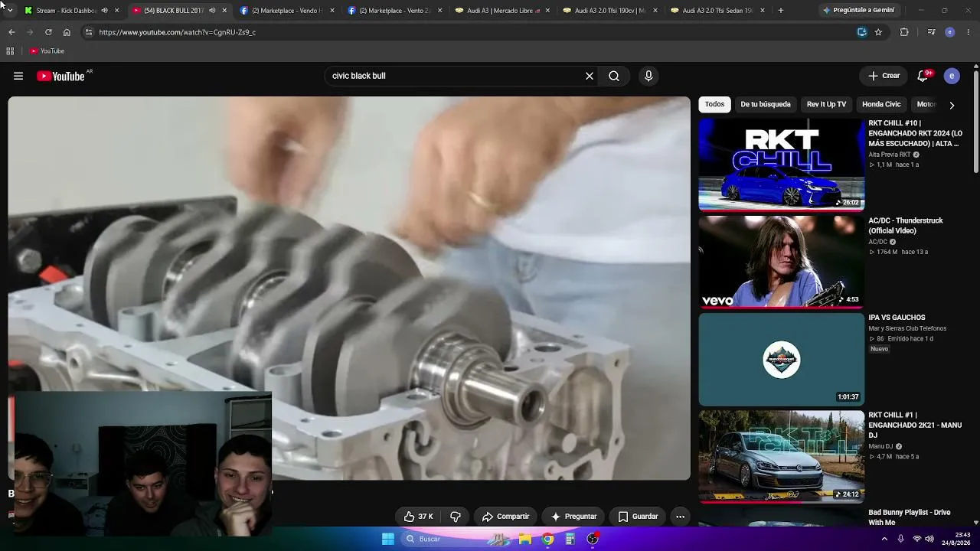Open the extensions puzzle icon
This screenshot has width=980, height=551.
click(904, 32)
